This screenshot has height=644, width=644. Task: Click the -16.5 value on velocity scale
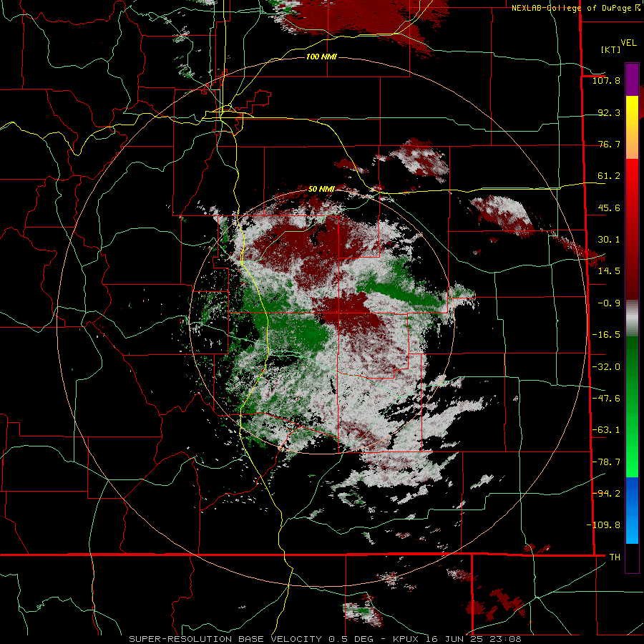tap(606, 335)
